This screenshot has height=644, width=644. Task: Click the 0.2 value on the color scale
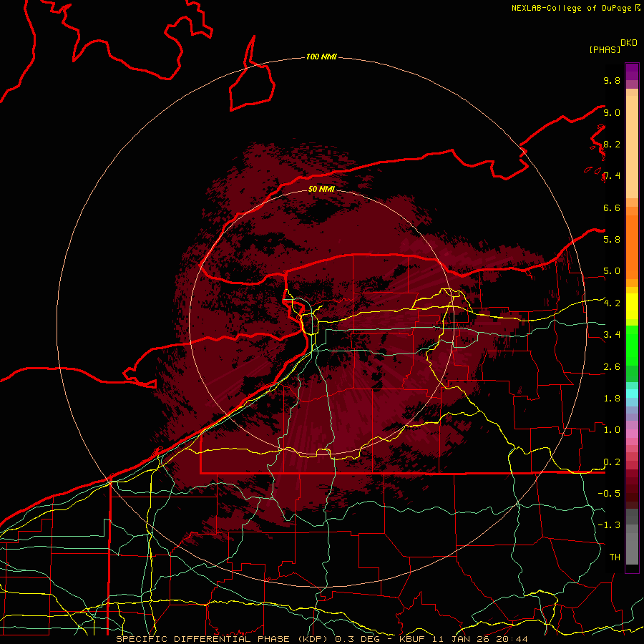click(x=612, y=462)
